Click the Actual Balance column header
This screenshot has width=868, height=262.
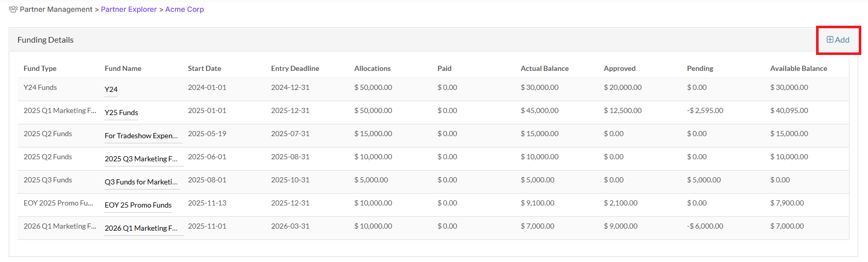545,68
